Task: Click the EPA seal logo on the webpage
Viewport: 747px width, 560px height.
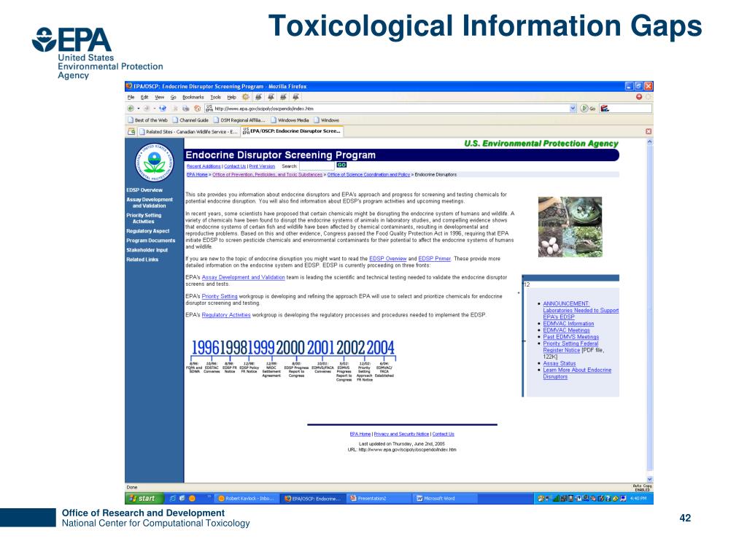Action: pyautogui.click(x=155, y=163)
